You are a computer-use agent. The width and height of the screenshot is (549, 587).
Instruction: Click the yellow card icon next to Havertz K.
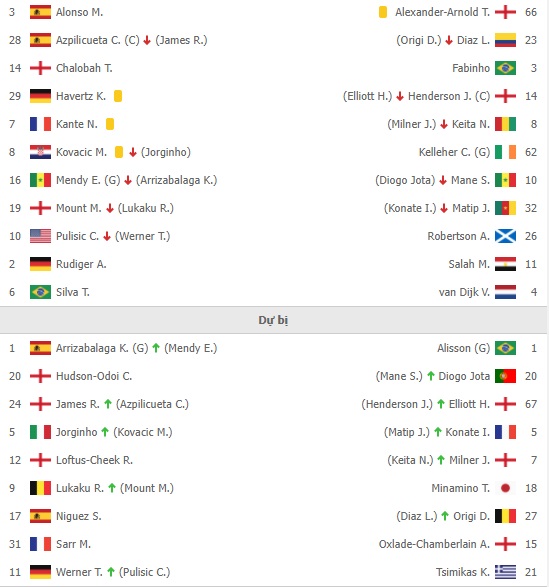118,96
